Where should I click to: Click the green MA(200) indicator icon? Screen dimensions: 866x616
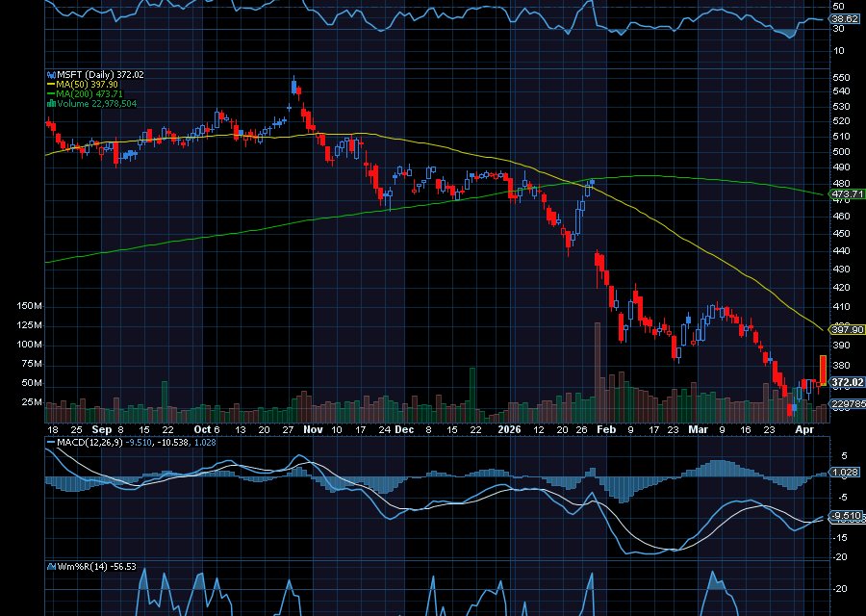pyautogui.click(x=50, y=93)
